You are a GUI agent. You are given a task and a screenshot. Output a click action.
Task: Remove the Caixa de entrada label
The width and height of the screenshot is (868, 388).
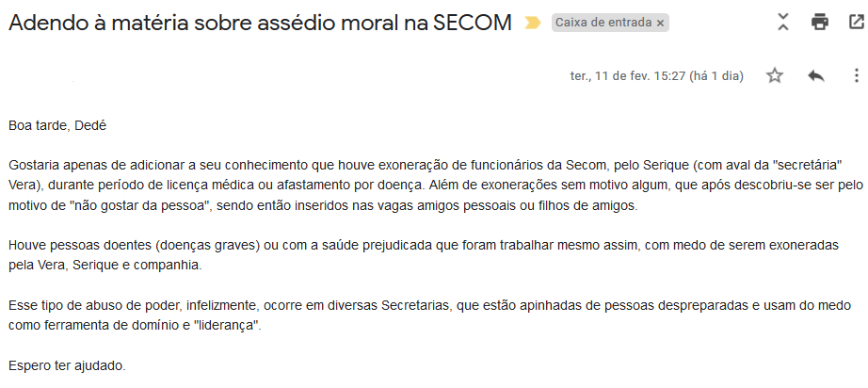coord(660,23)
